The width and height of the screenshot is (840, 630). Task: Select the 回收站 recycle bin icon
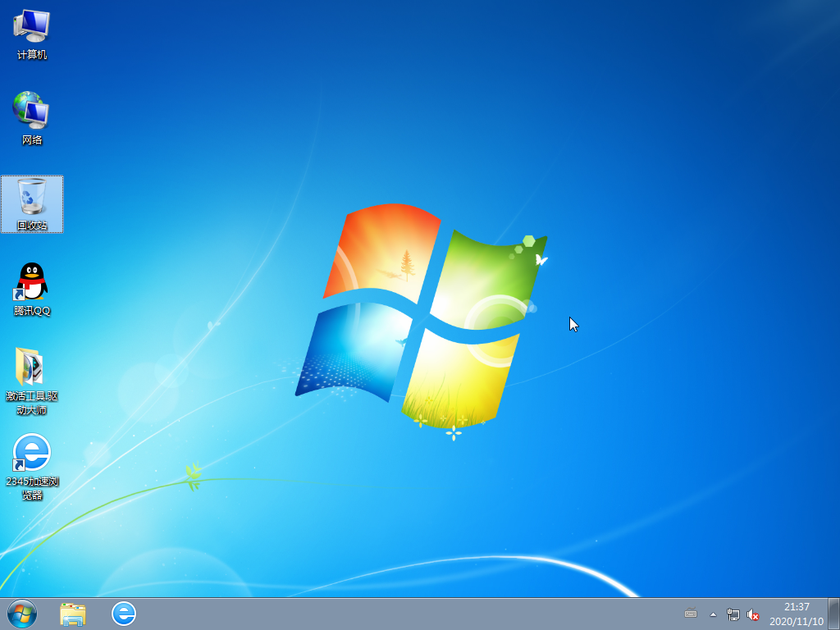tap(32, 204)
